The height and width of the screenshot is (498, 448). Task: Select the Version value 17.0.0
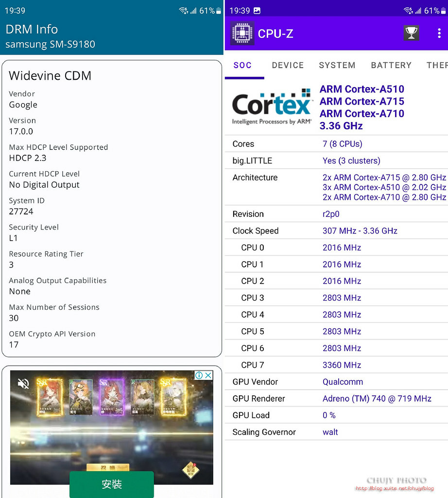[x=21, y=131]
